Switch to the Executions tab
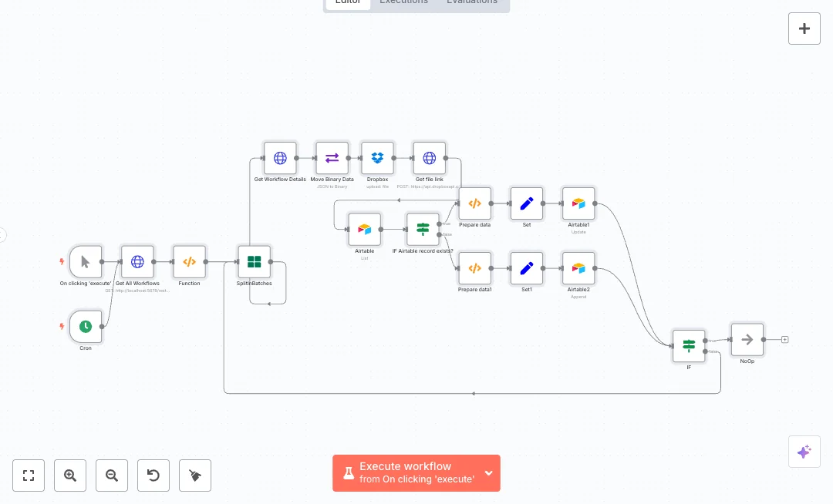The height and width of the screenshot is (504, 833). click(x=403, y=2)
